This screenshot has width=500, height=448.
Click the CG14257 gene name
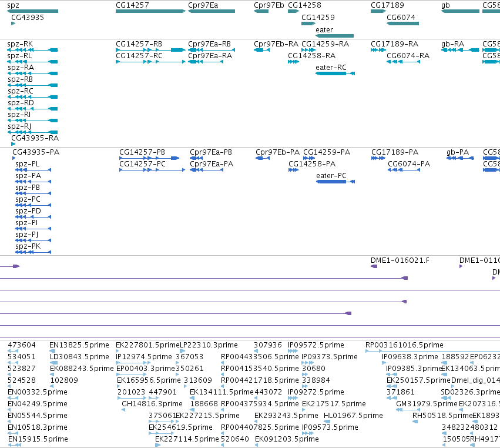click(132, 5)
